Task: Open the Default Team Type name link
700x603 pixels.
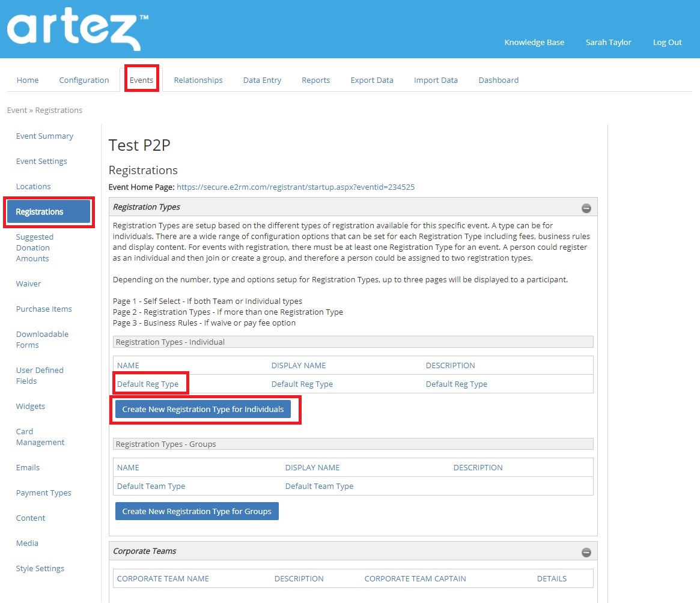Action: [151, 486]
